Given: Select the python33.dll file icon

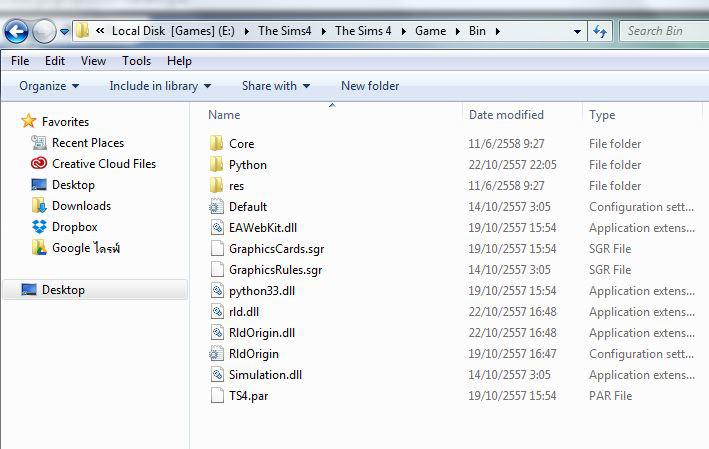Looking at the screenshot, I should coord(217,290).
